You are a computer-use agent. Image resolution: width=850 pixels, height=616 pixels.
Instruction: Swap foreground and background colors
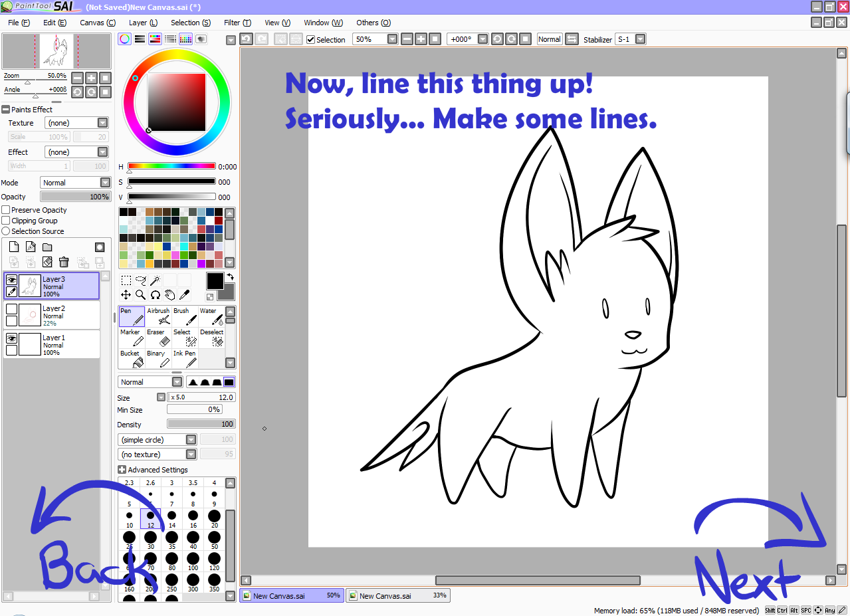point(230,276)
